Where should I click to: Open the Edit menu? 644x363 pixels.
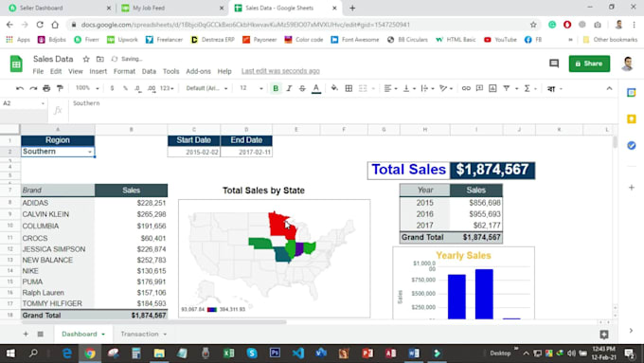pyautogui.click(x=56, y=71)
